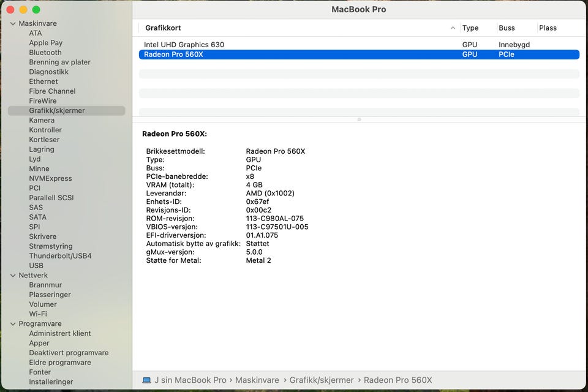
Task: Click the sort arrow in Grafikkort column header
Action: coord(453,28)
